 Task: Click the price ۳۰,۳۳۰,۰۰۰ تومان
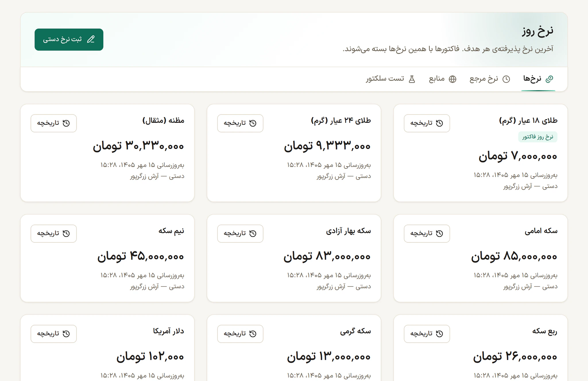pos(138,146)
